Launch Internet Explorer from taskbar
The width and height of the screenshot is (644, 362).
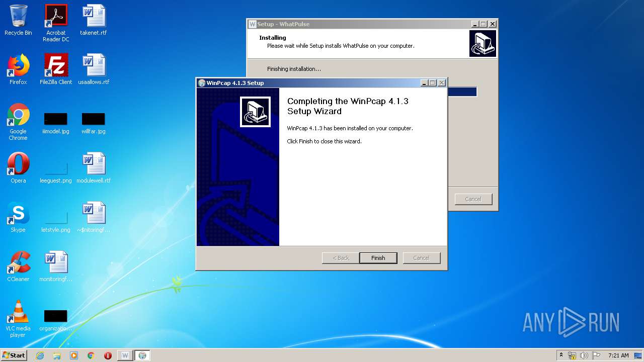click(40, 355)
